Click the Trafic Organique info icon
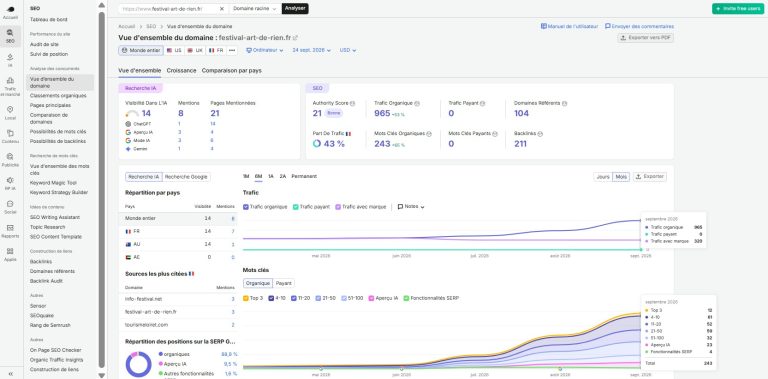The width and height of the screenshot is (768, 379). tap(417, 103)
